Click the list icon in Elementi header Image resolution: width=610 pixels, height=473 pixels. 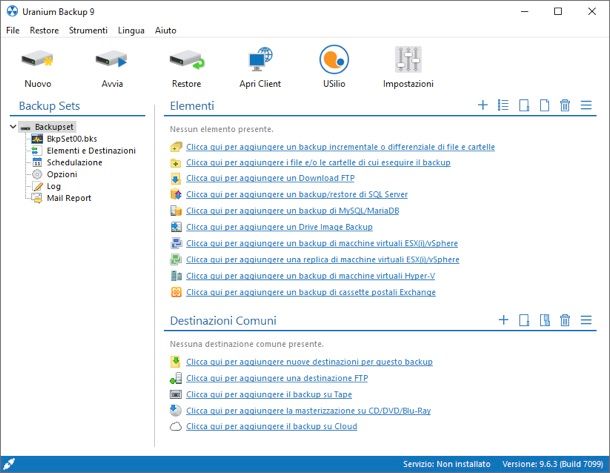pyautogui.click(x=503, y=105)
